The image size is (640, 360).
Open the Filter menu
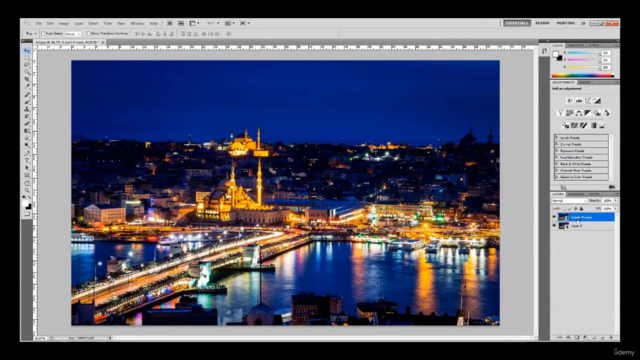click(x=107, y=24)
